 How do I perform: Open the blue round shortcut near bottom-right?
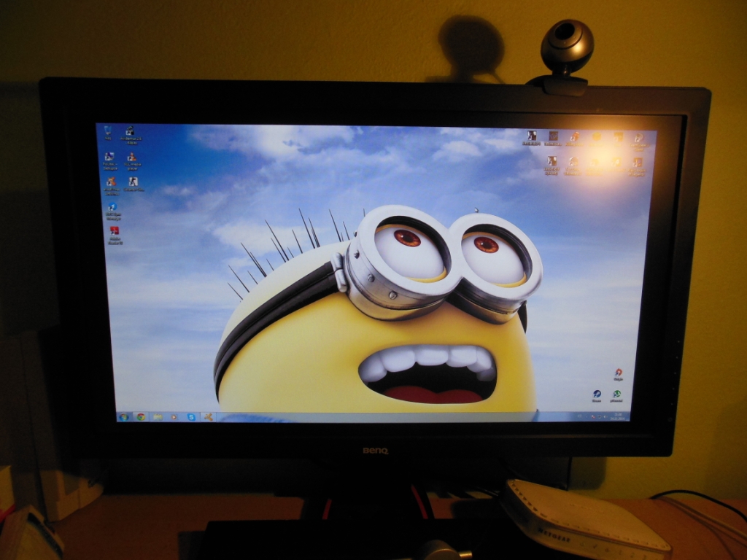coord(597,396)
